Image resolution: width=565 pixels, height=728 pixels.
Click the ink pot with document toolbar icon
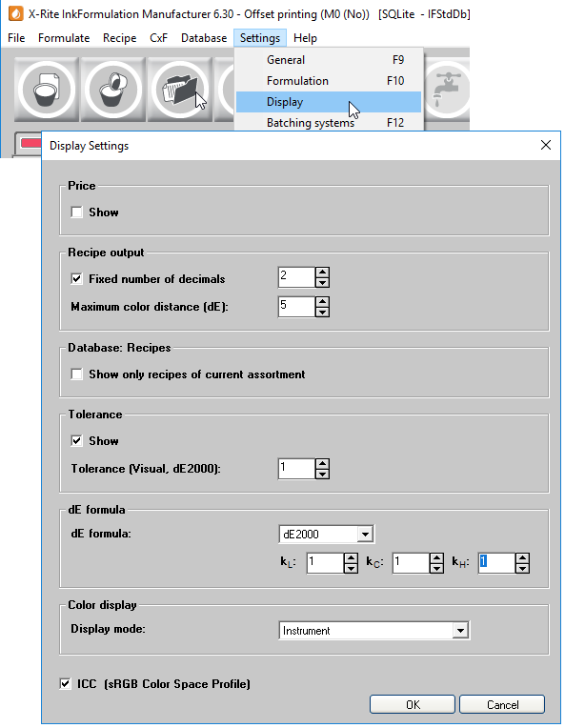click(47, 90)
